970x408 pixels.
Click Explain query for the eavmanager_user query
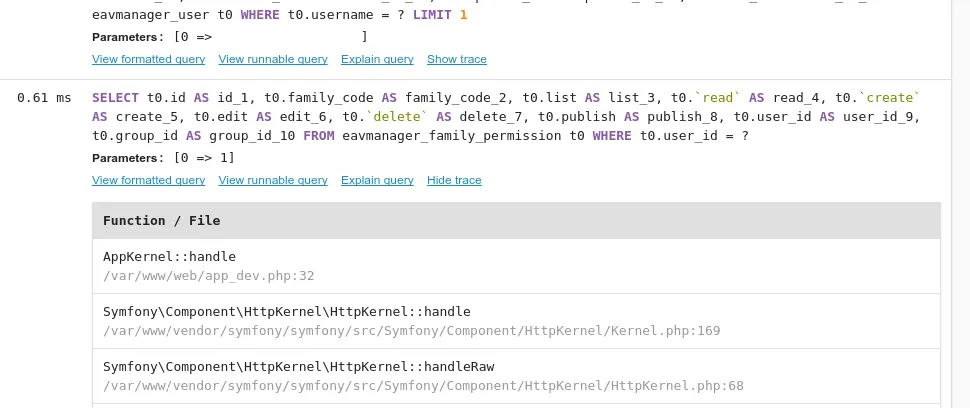point(377,59)
